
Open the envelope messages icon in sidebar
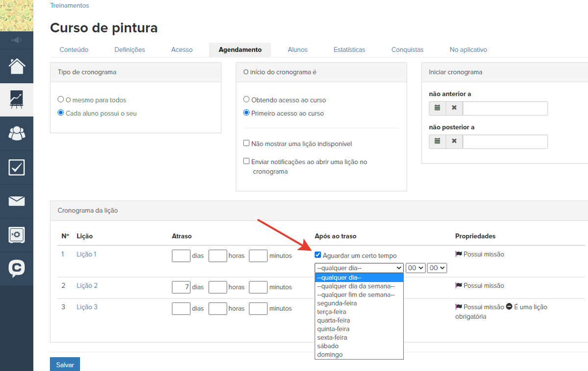tap(17, 201)
